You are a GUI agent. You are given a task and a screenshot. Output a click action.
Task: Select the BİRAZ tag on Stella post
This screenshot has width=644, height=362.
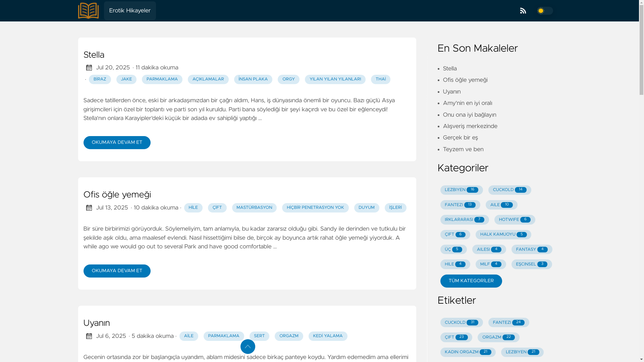[x=100, y=79]
